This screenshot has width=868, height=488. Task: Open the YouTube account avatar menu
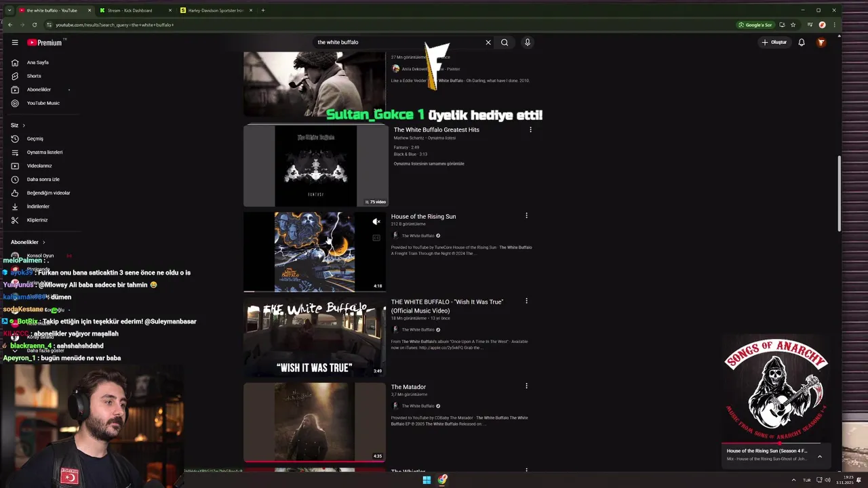(821, 42)
